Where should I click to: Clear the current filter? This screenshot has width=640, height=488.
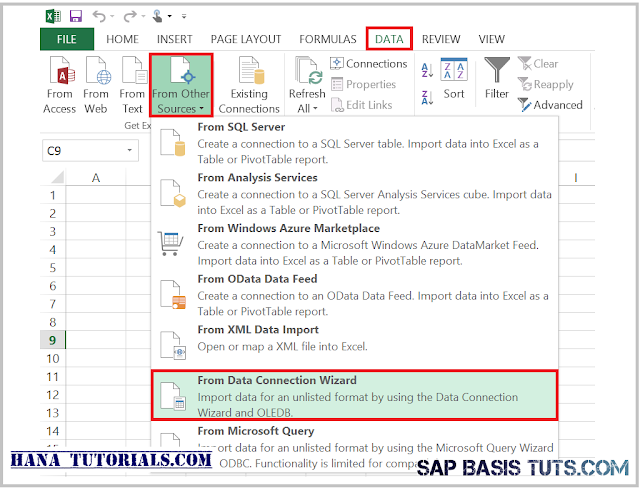538,64
